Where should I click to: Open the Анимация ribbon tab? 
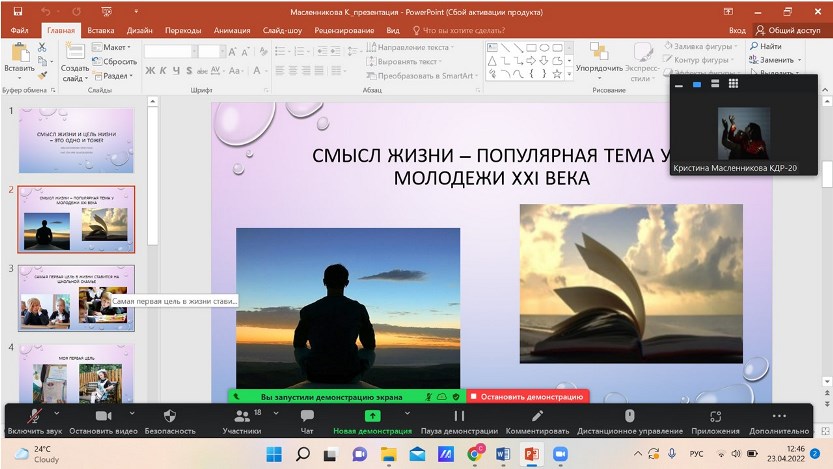[232, 31]
